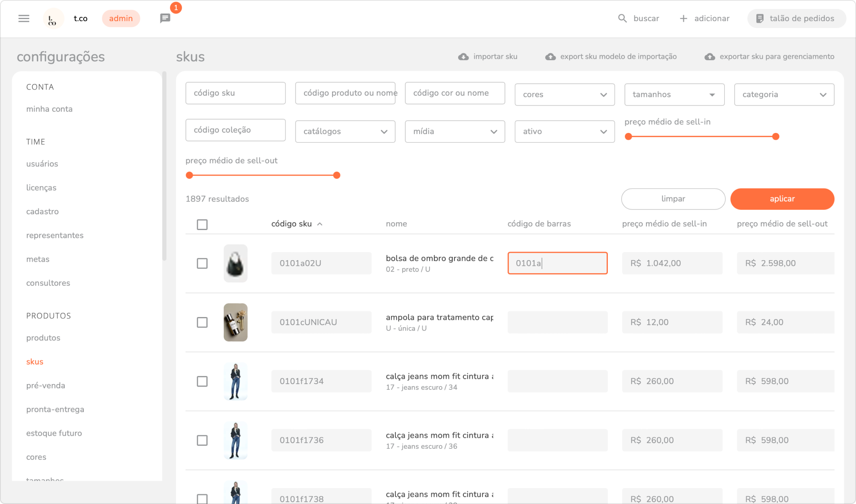Expand the cores dropdown filter
Viewport: 856px width, 504px height.
564,94
